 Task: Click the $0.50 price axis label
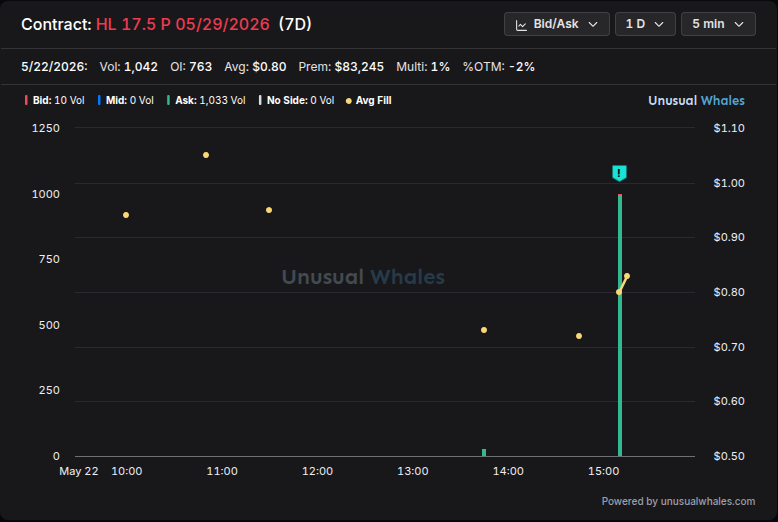(x=729, y=456)
